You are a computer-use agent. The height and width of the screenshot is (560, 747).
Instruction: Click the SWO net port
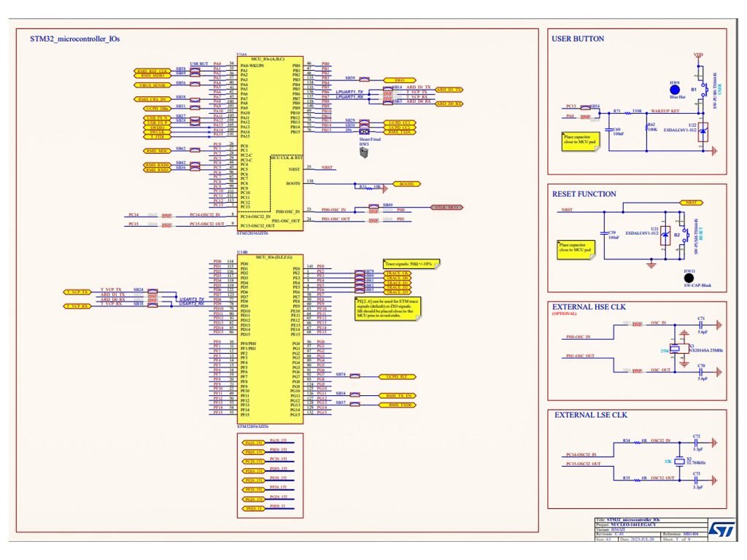(399, 80)
